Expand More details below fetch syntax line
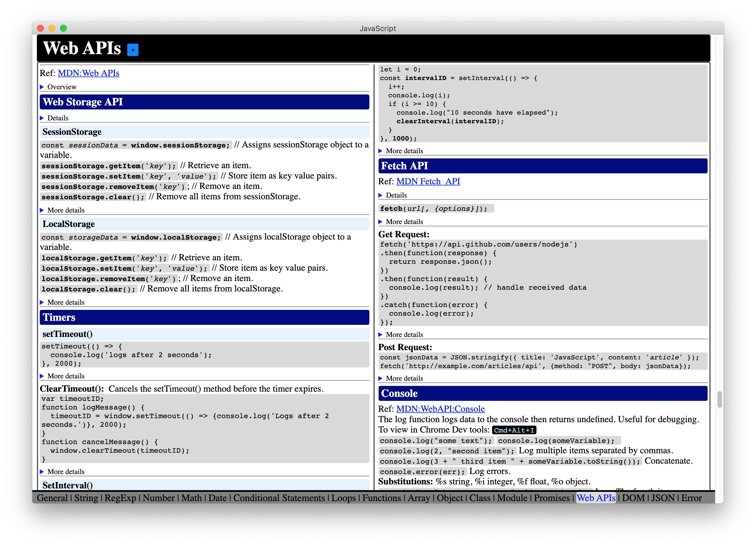Viewport: 756px width, 546px height. tap(380, 222)
